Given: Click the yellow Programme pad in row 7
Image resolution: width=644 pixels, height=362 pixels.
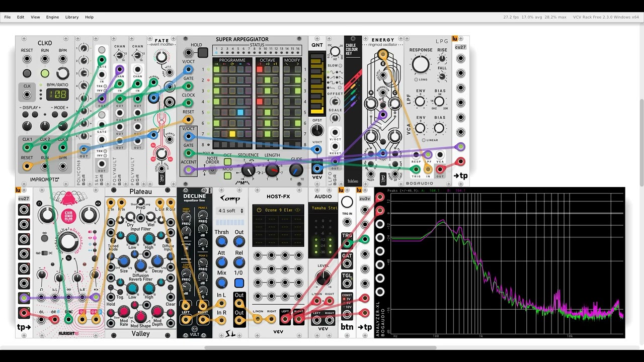Looking at the screenshot, I should coord(232,134).
